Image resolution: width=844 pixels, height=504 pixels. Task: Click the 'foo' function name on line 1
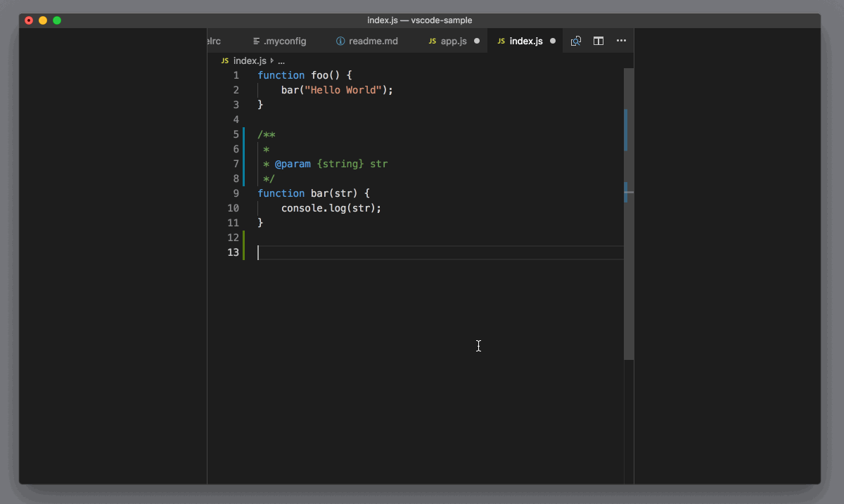(x=320, y=75)
